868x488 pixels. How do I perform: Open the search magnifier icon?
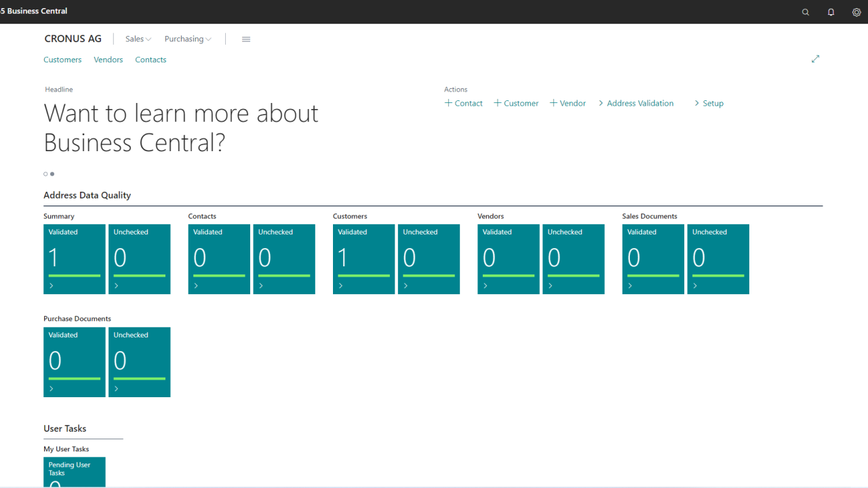coord(806,12)
